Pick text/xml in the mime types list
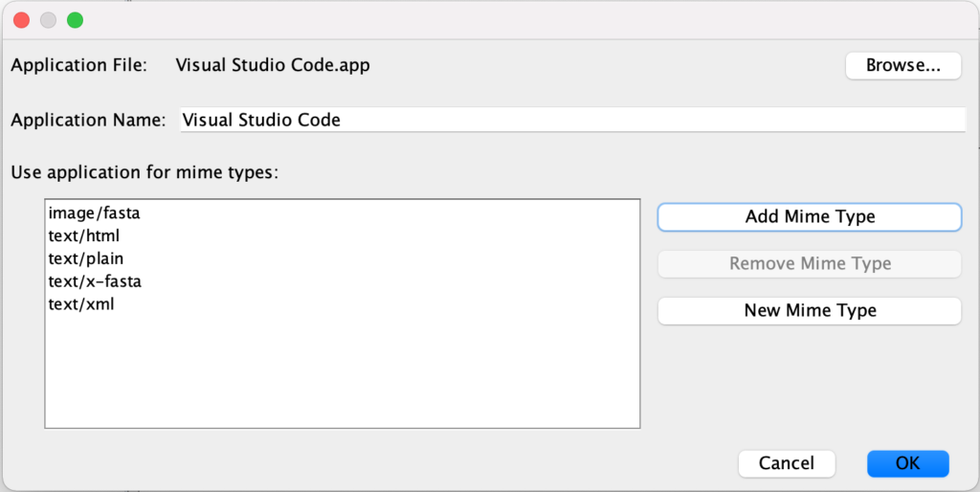980x492 pixels. (x=81, y=304)
